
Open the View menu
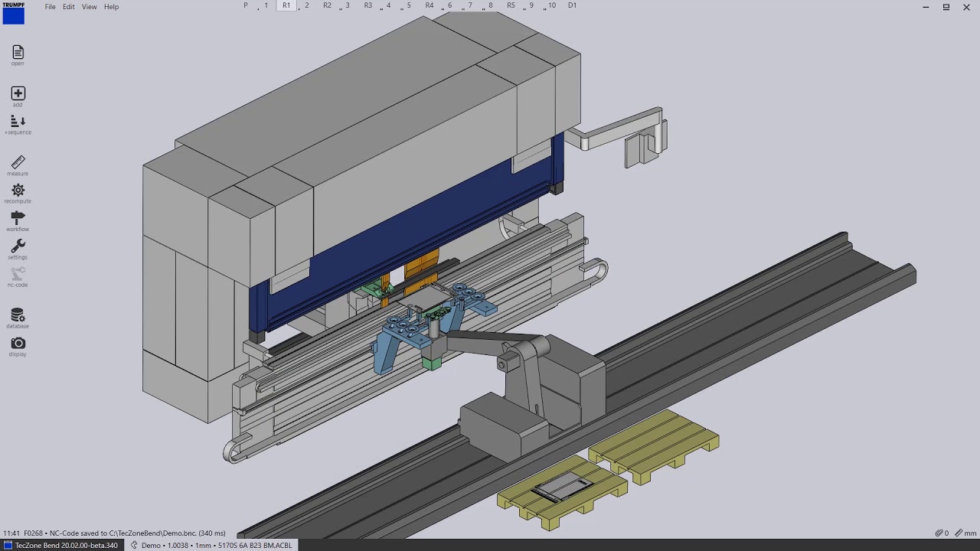[x=90, y=7]
